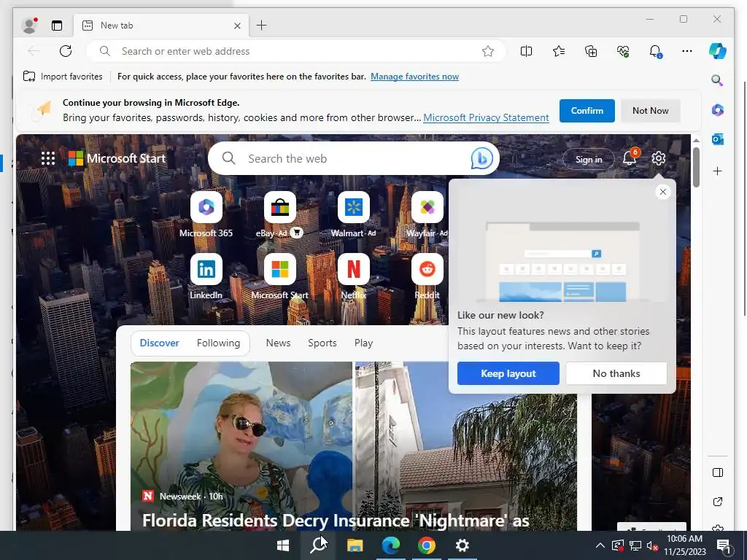This screenshot has width=747, height=560.
Task: Close the new look popup
Action: tap(662, 192)
